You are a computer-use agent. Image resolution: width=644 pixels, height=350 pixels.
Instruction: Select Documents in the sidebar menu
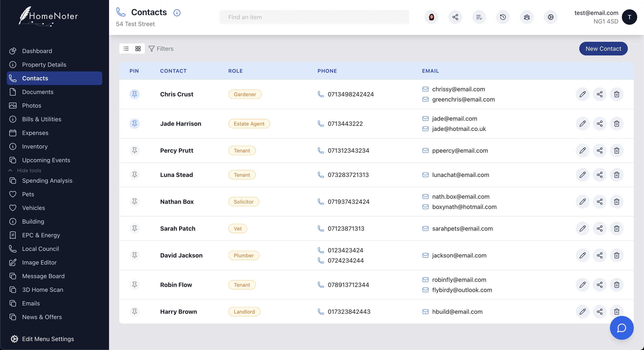click(37, 92)
